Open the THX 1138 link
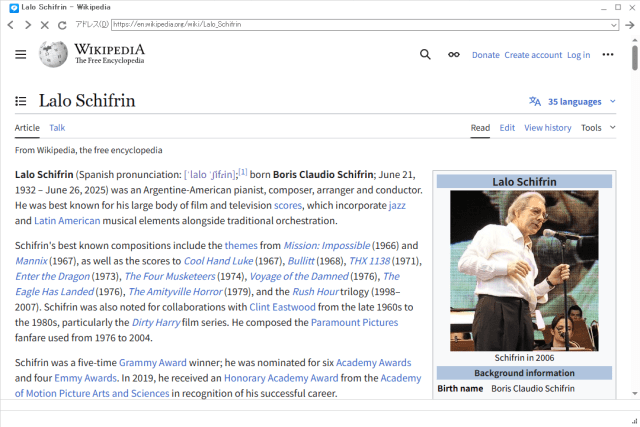Screen dimensions: 640x427 370,261
